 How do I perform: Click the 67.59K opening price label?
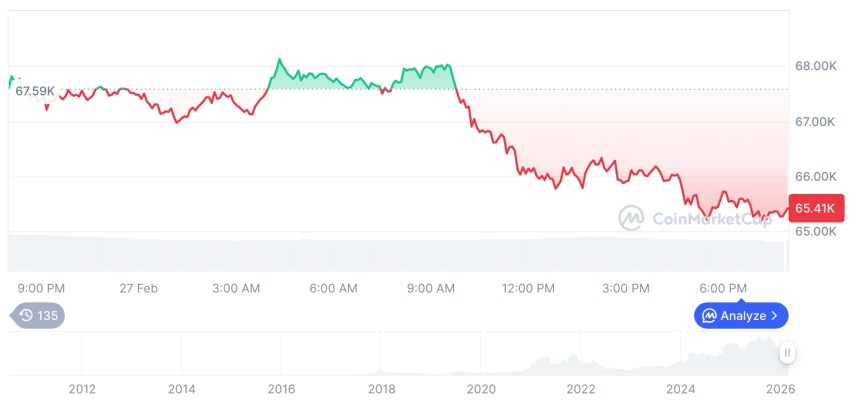coord(35,91)
